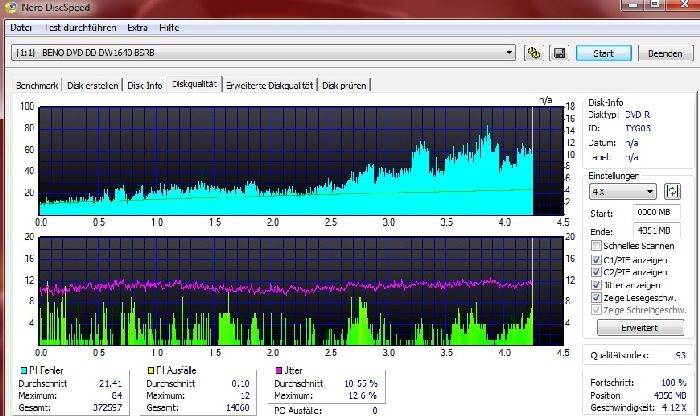The height and width of the screenshot is (416, 700).
Task: Click the Start MB input field
Action: pos(657,212)
